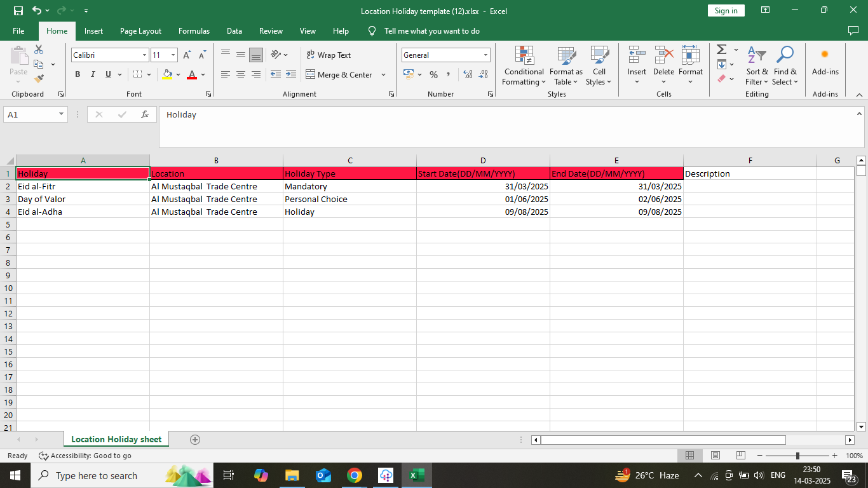This screenshot has height=488, width=868.
Task: Select cell containing Personal Choice
Action: pos(316,199)
